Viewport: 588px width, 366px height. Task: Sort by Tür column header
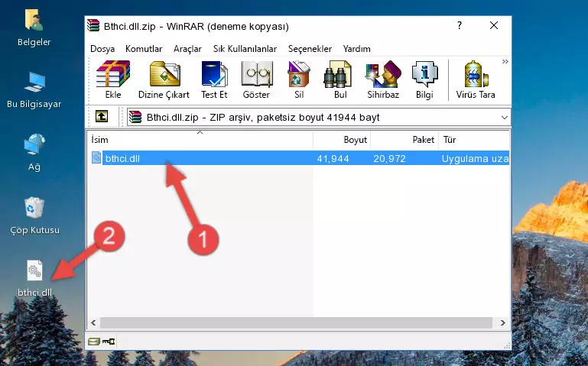(x=474, y=140)
